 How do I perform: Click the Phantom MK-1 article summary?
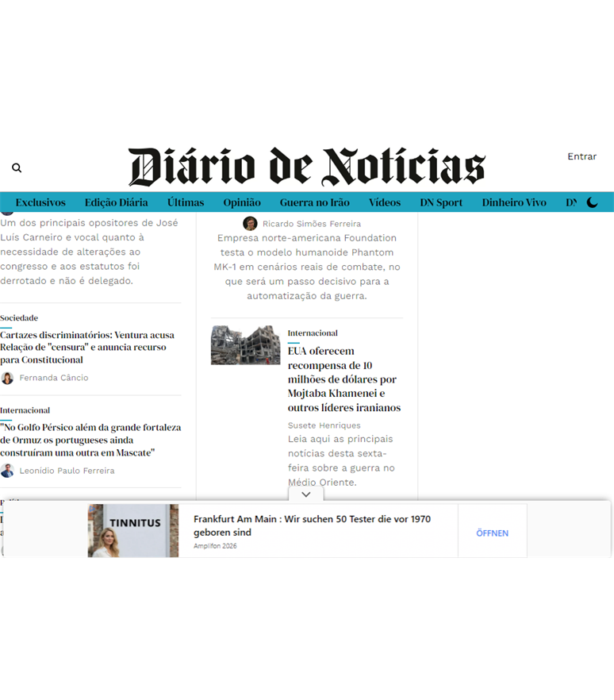307,267
